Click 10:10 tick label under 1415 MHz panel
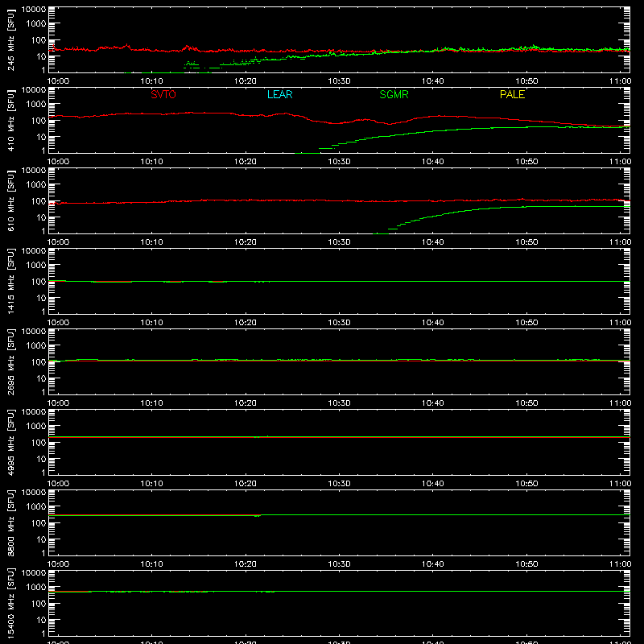This screenshot has width=644, height=644. (x=152, y=323)
